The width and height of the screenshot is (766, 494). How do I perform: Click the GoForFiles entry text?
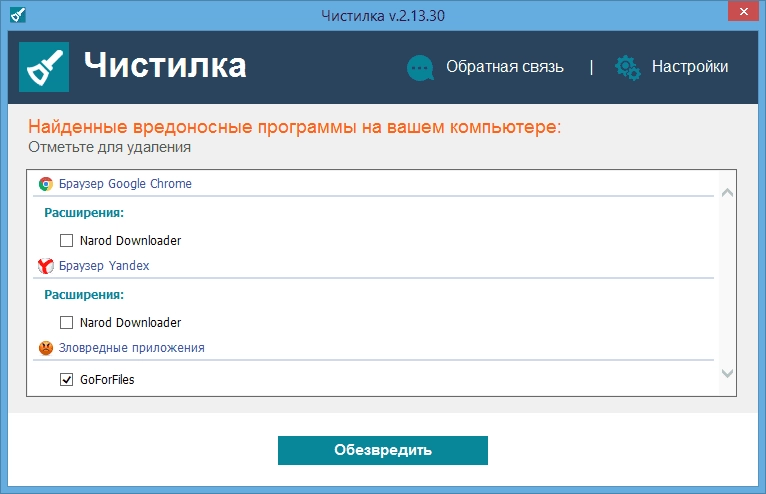coord(107,380)
